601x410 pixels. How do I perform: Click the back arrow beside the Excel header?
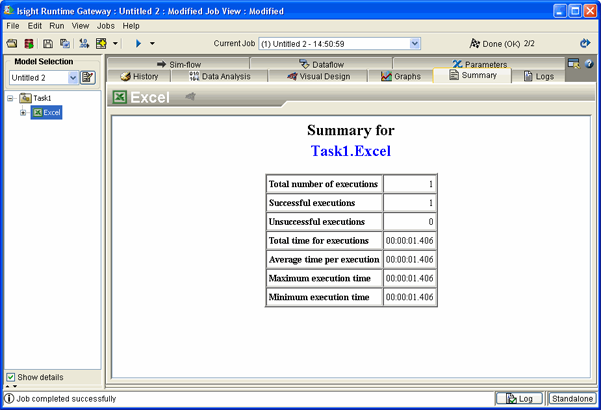(190, 97)
